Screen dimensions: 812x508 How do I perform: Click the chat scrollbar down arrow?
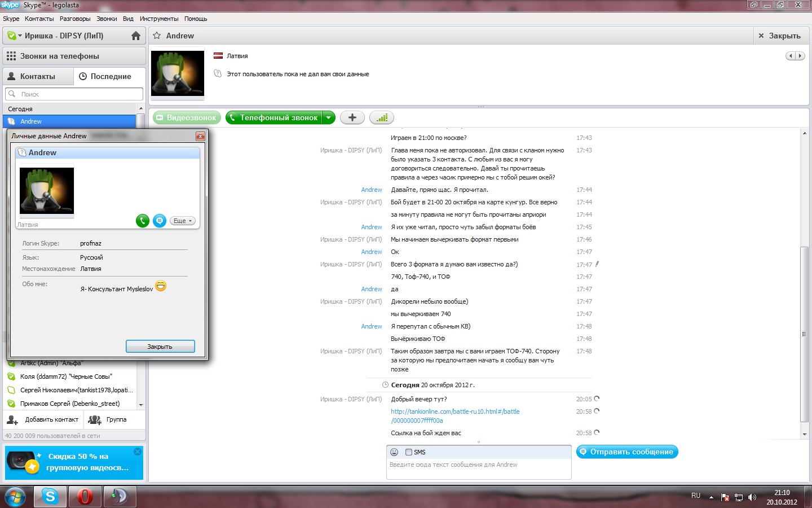coord(805,435)
